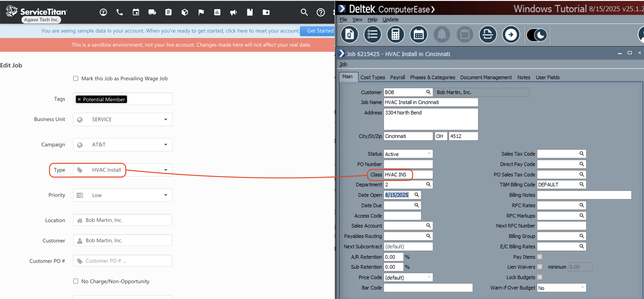Viewport: 644px width, 299px height.
Task: Open T&M Billing Code lookup magnifier
Action: coord(582,185)
